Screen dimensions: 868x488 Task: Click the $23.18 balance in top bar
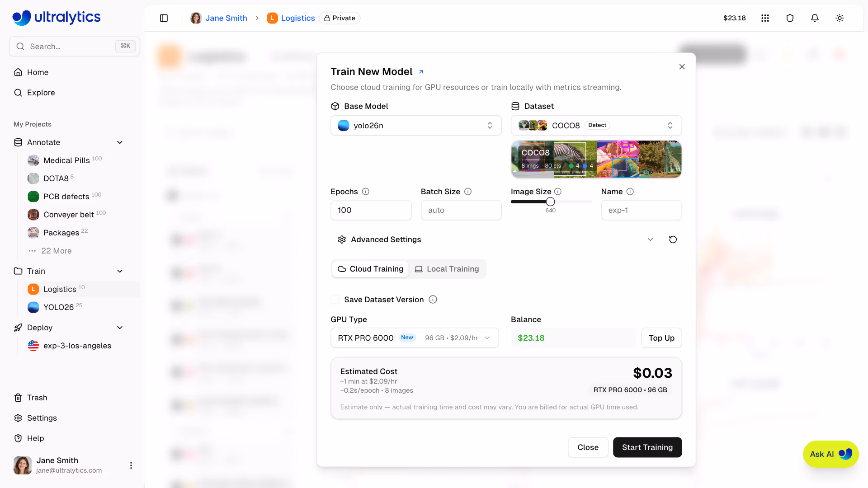click(x=734, y=18)
